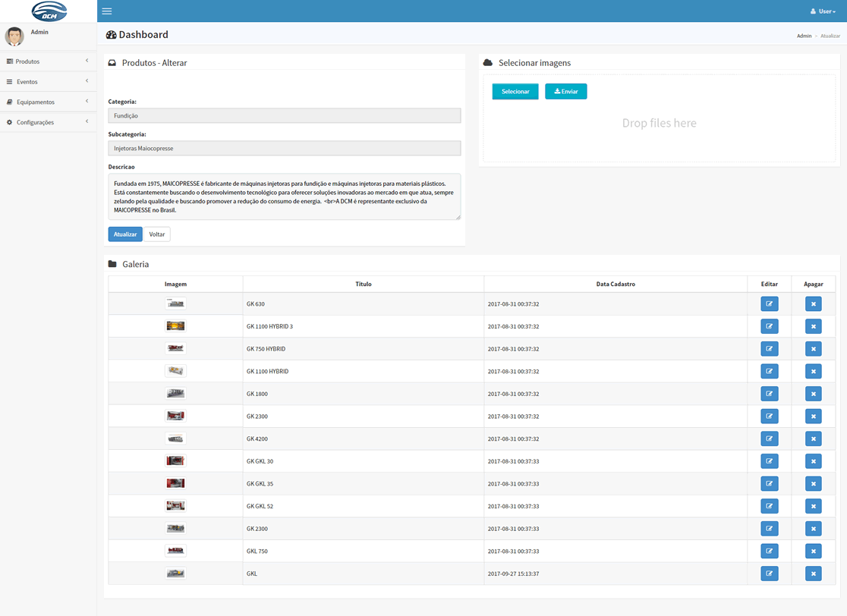The width and height of the screenshot is (847, 616).
Task: Toggle the hamburger sidebar menu icon
Action: 107,11
